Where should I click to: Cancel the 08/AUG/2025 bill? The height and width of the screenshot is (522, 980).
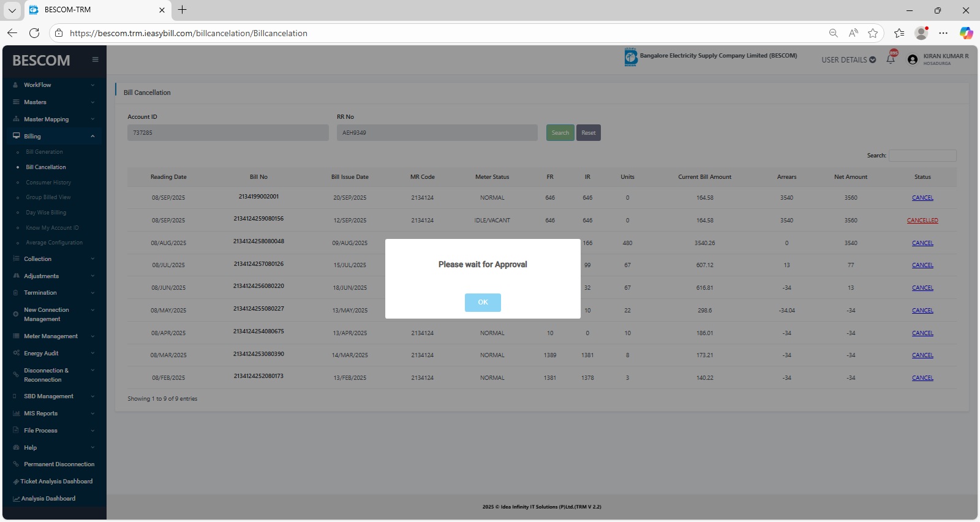(922, 243)
